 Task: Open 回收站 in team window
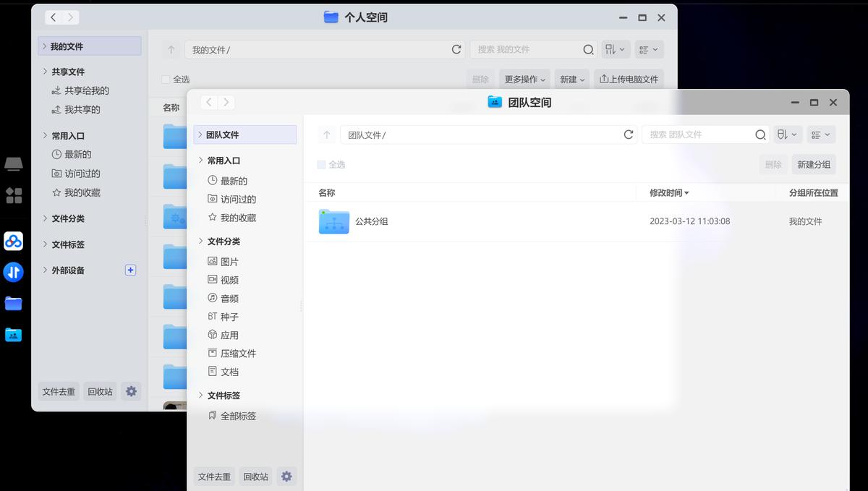(255, 476)
